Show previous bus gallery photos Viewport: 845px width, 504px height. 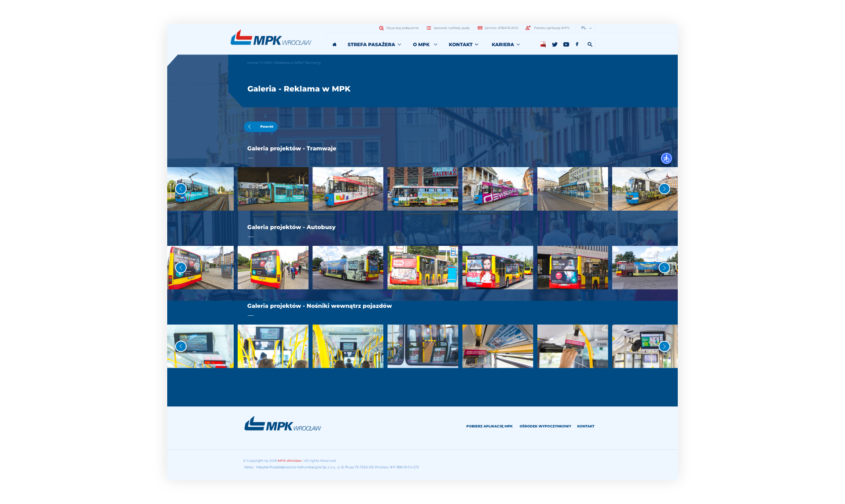(180, 267)
